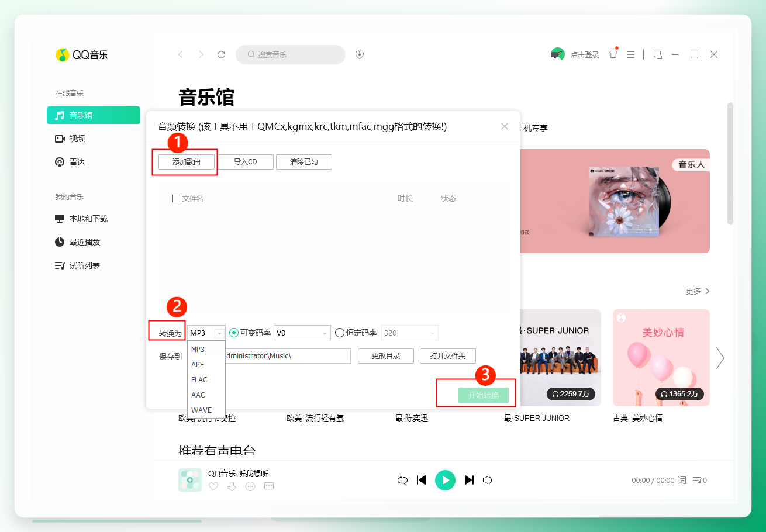Show lyrics using the 词 icon

(x=682, y=480)
